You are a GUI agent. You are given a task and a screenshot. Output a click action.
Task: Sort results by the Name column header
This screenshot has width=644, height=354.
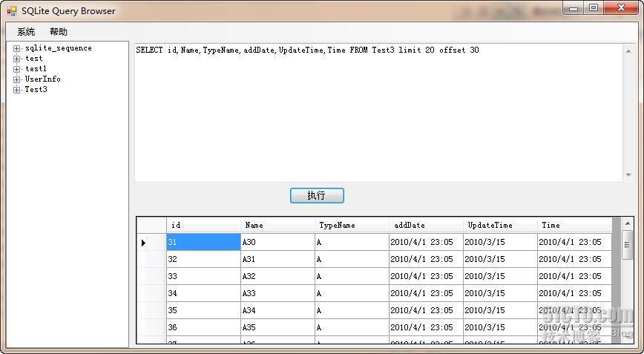pyautogui.click(x=277, y=225)
